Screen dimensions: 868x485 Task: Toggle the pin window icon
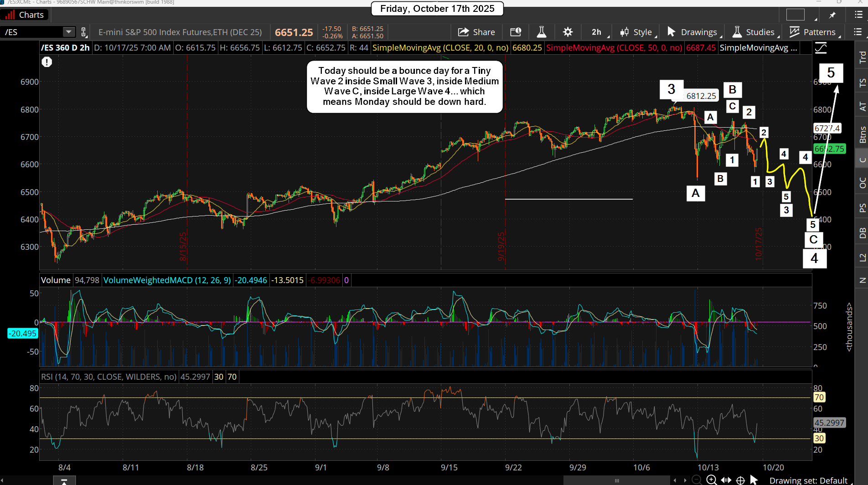(832, 15)
